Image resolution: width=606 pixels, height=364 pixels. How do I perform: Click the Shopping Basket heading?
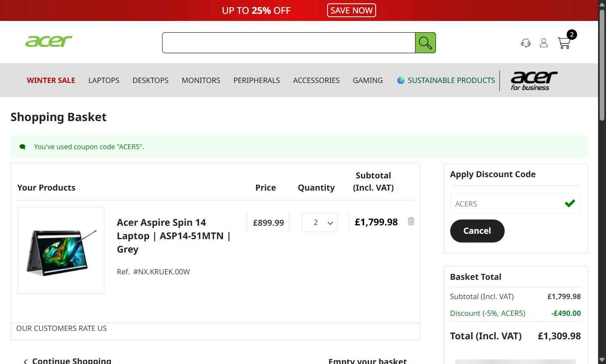(59, 117)
